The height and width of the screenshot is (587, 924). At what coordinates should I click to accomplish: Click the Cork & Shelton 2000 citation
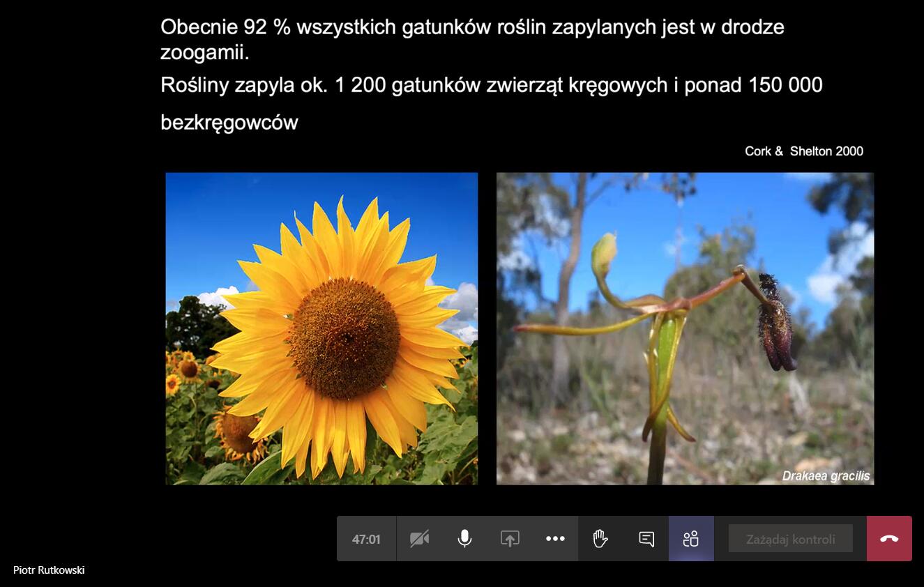[x=803, y=151]
